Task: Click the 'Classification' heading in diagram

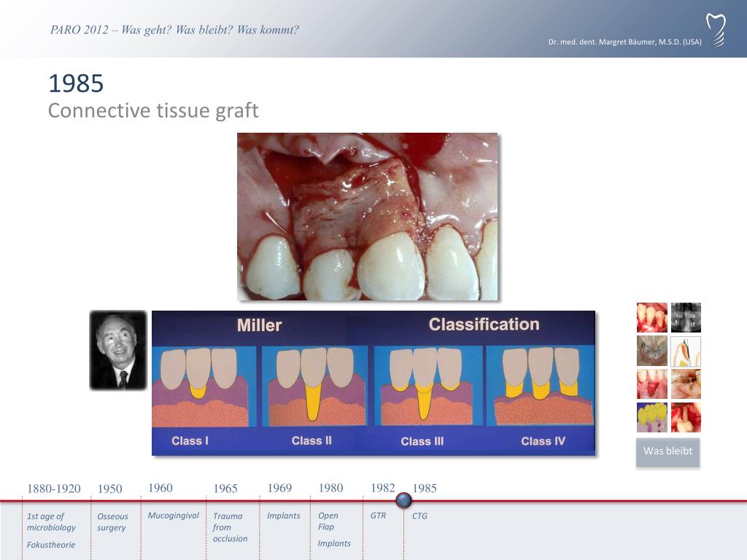Action: 484,324
